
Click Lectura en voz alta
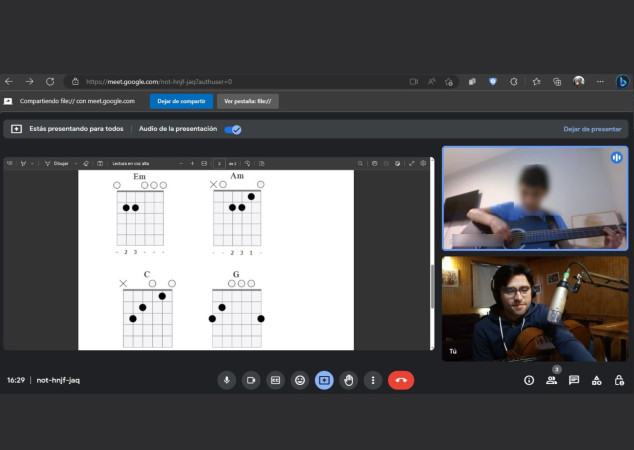point(131,163)
